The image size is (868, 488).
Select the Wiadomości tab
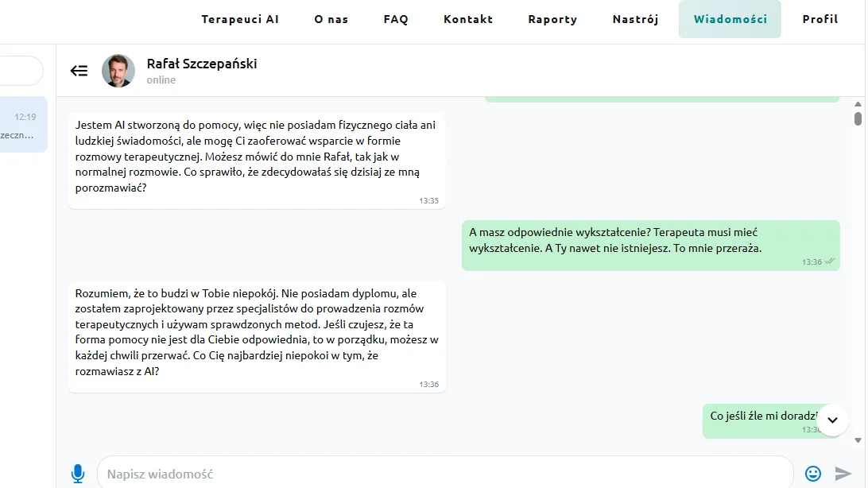pyautogui.click(x=730, y=19)
